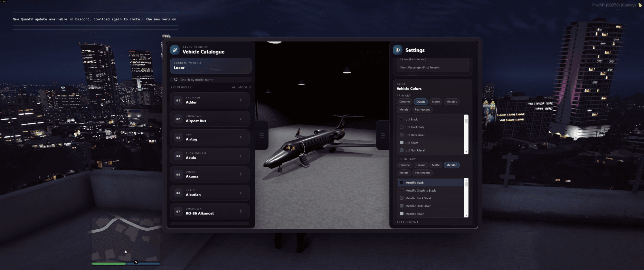Viewport: 644px width, 270px height.
Task: Click the Search by model name field
Action: click(x=213, y=80)
